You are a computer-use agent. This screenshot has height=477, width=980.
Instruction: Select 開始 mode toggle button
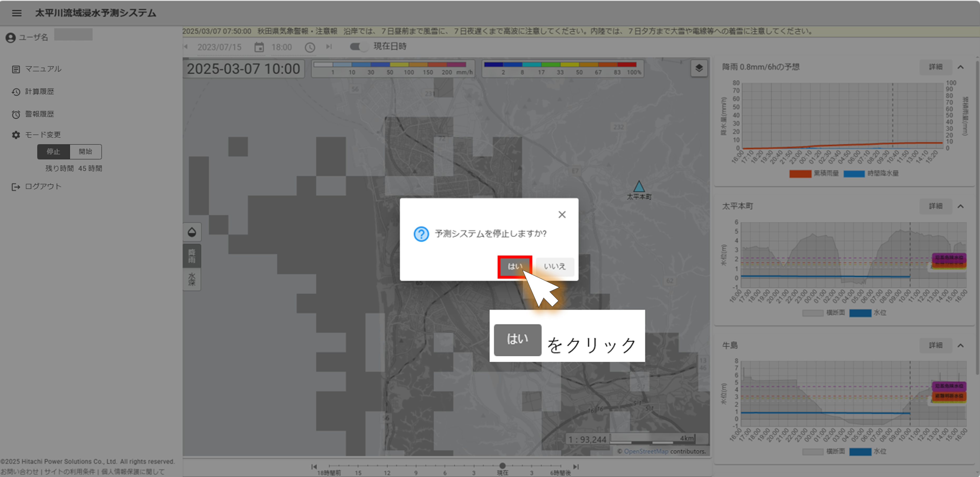tap(85, 152)
